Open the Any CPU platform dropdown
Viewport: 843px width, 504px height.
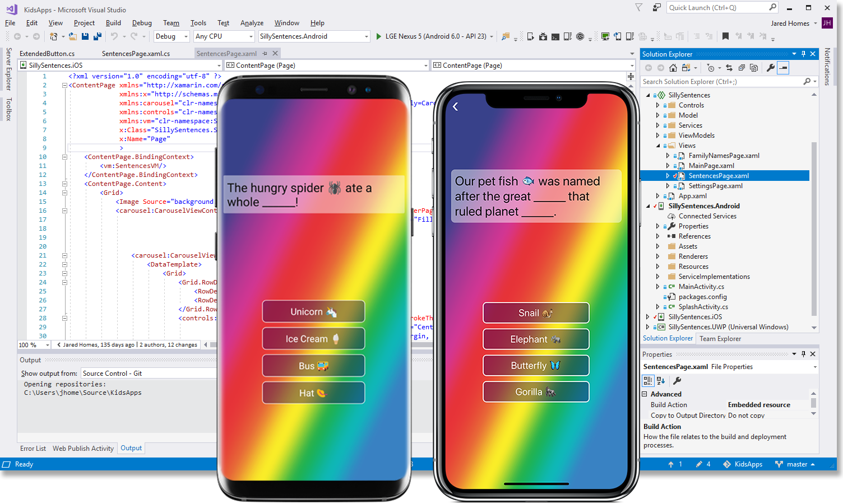[x=224, y=36]
